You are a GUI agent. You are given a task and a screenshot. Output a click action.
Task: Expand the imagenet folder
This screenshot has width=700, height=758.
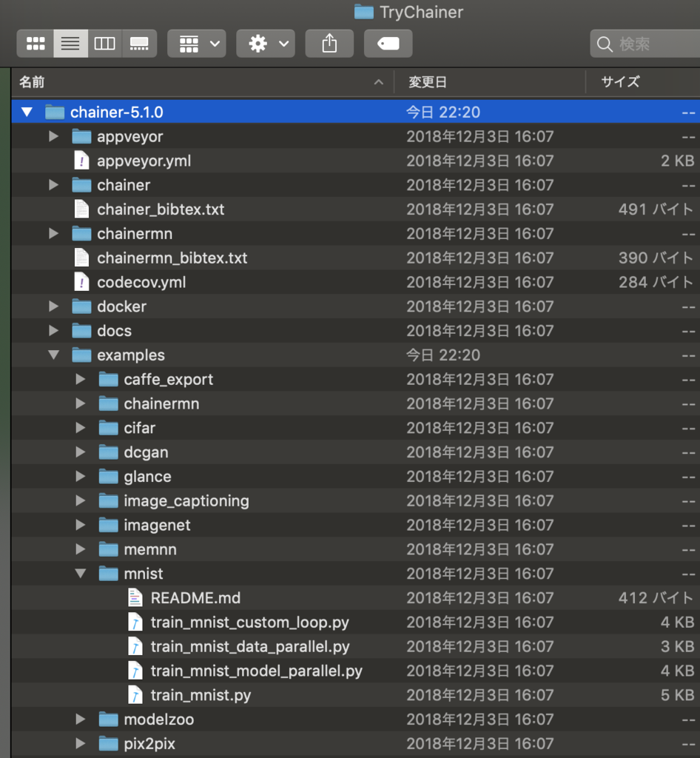(81, 525)
